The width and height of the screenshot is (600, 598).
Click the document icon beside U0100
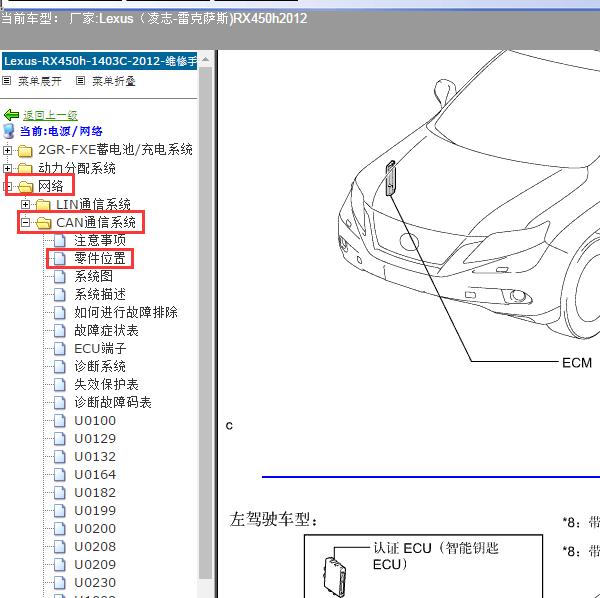pos(60,420)
